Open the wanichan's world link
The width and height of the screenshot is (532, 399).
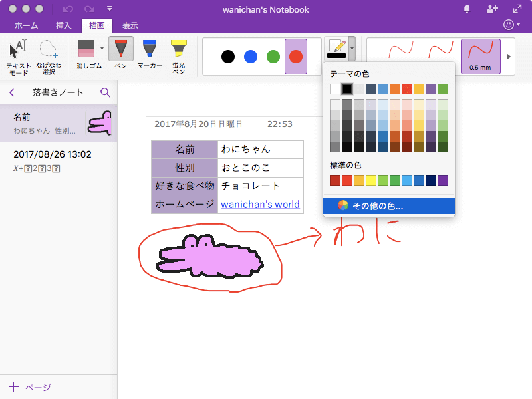click(x=260, y=205)
